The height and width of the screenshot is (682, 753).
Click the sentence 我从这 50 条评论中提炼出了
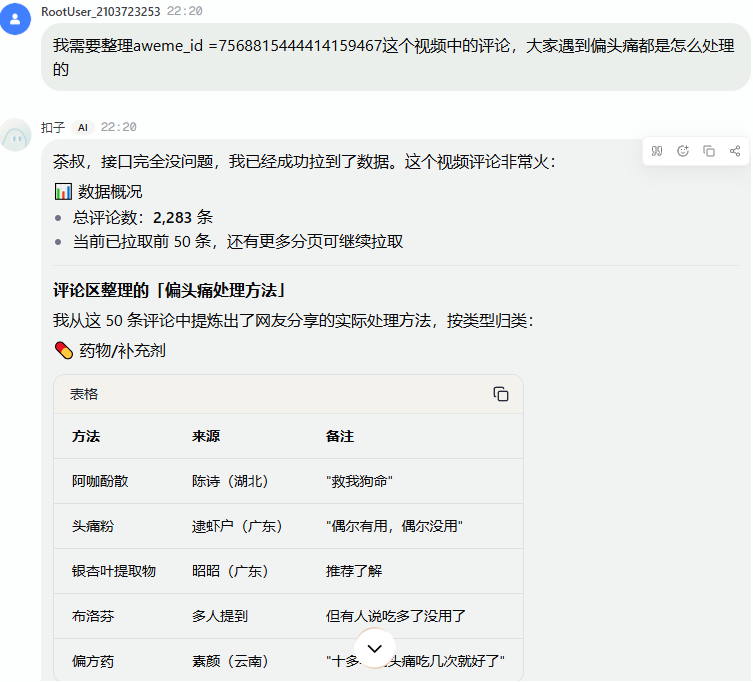click(x=293, y=320)
